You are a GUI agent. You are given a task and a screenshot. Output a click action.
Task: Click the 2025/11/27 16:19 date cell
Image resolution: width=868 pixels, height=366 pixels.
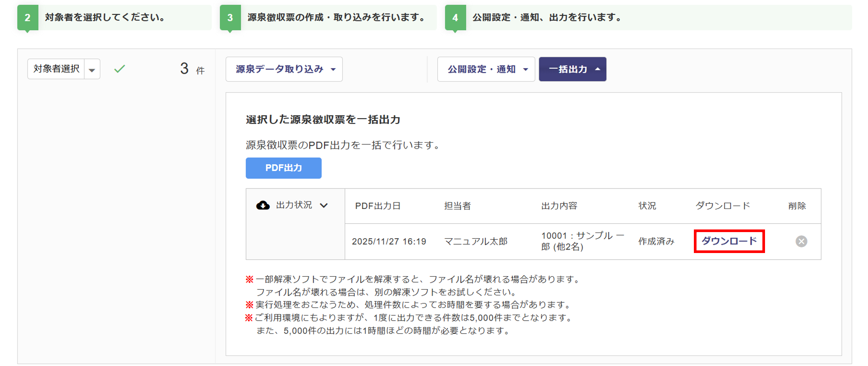coord(389,241)
